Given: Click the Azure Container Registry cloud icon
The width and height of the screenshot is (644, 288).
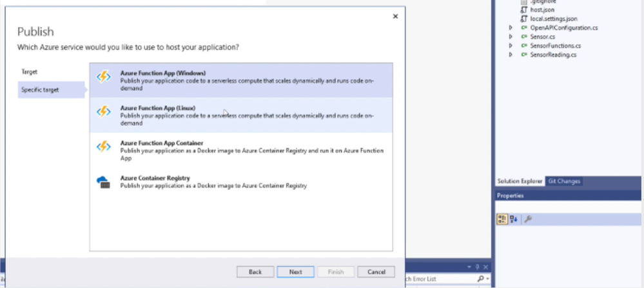Looking at the screenshot, I should pos(104,182).
